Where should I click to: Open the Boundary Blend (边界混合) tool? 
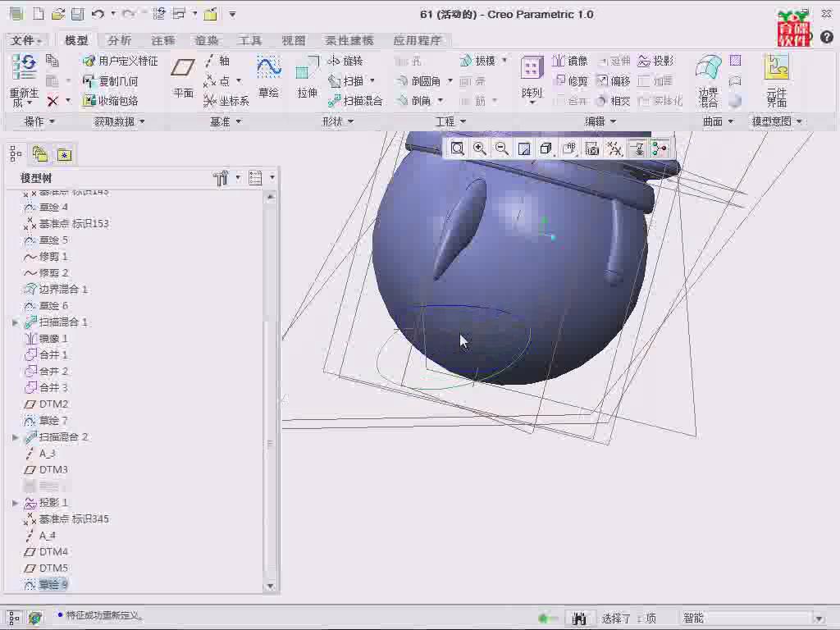708,80
